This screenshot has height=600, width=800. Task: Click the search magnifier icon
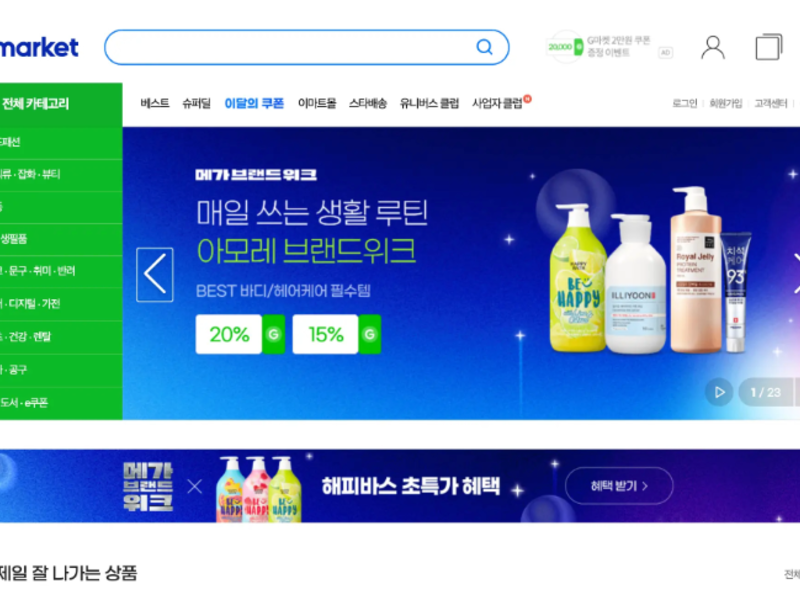pos(484,47)
